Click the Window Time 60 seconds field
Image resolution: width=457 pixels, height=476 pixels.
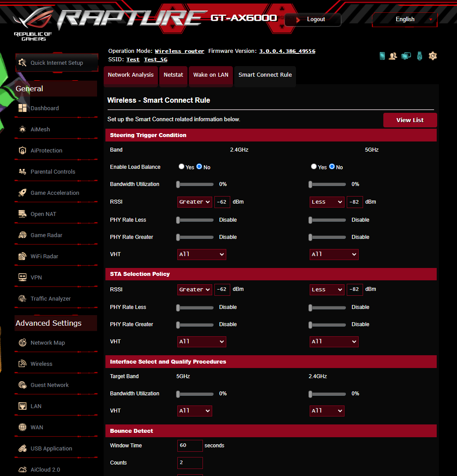(x=190, y=446)
